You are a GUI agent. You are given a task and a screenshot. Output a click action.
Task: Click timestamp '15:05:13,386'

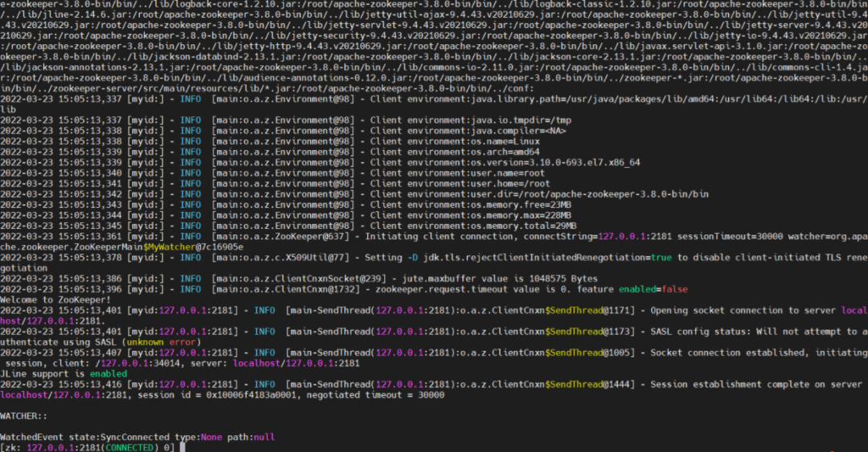(x=90, y=279)
